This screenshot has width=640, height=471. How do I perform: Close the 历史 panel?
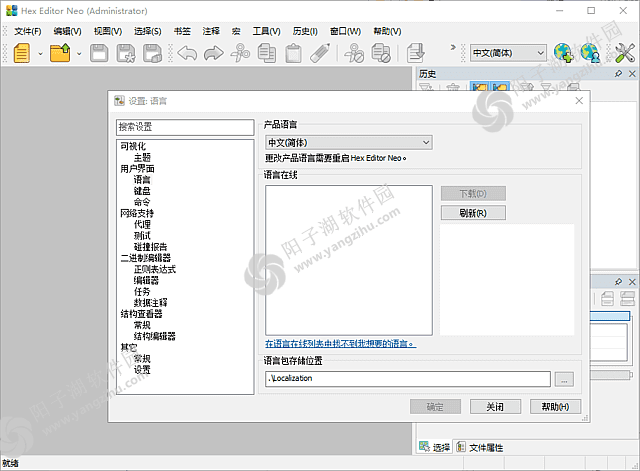click(x=632, y=73)
